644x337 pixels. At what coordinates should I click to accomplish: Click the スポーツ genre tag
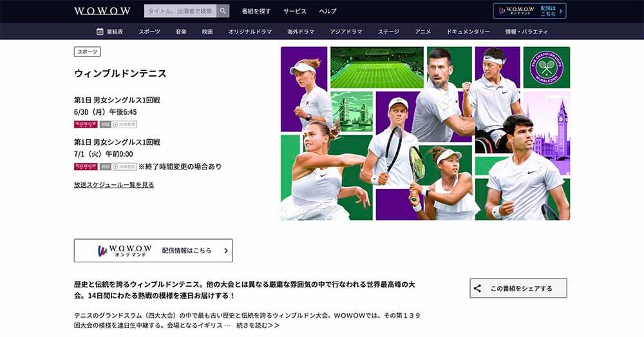tap(88, 52)
